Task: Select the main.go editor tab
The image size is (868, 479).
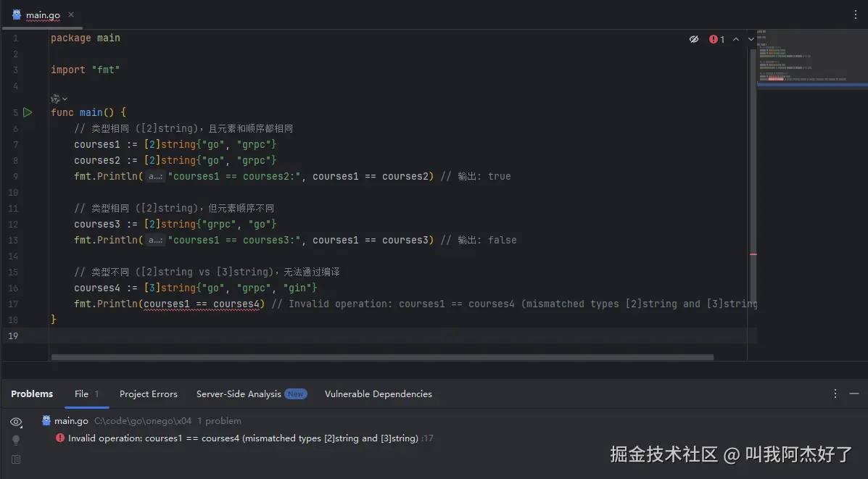Action: 42,15
